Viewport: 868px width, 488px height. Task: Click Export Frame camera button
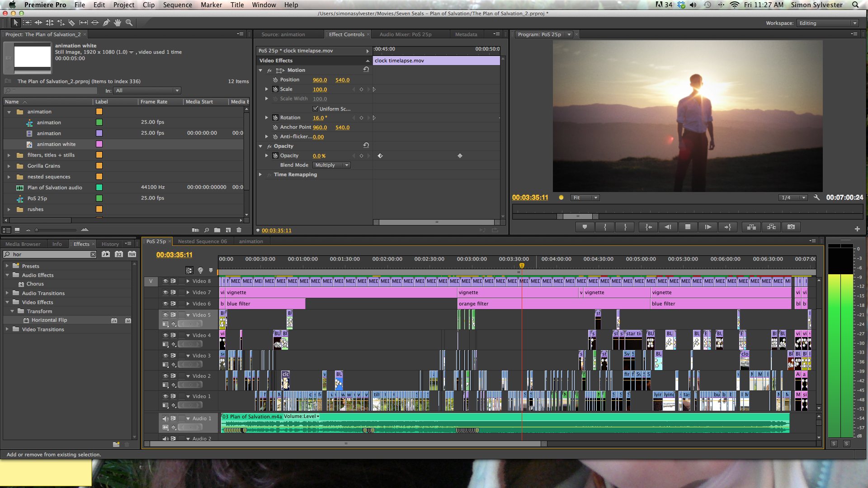tap(791, 227)
